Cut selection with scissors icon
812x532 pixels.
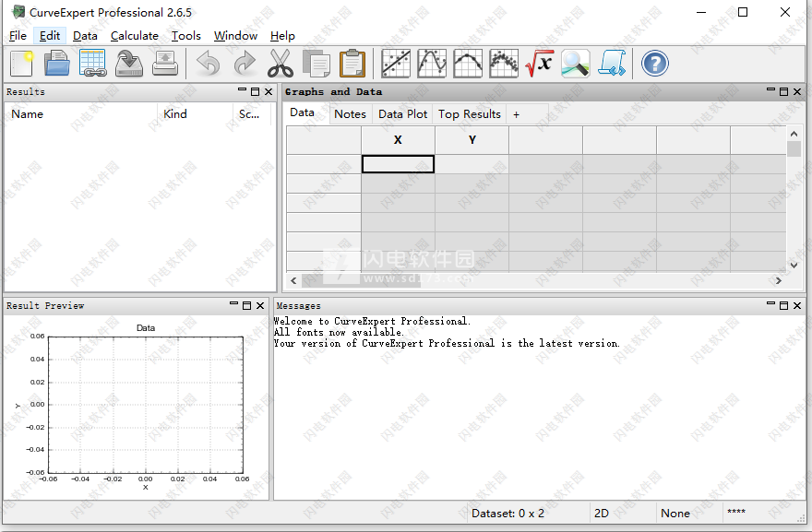[x=281, y=64]
